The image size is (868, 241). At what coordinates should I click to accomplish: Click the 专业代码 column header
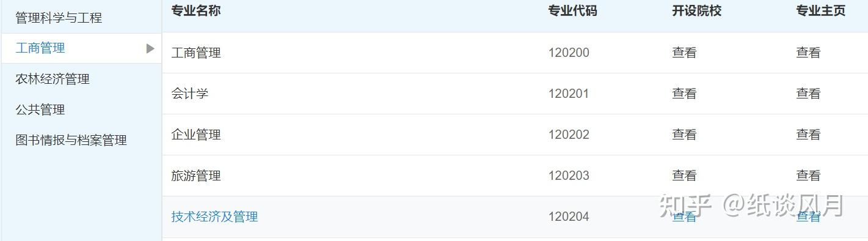click(x=572, y=11)
